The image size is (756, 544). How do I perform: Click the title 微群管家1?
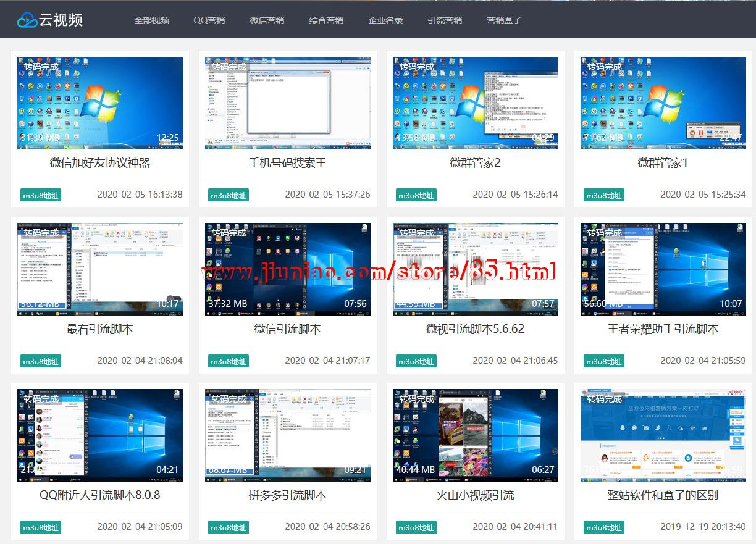pyautogui.click(x=663, y=163)
